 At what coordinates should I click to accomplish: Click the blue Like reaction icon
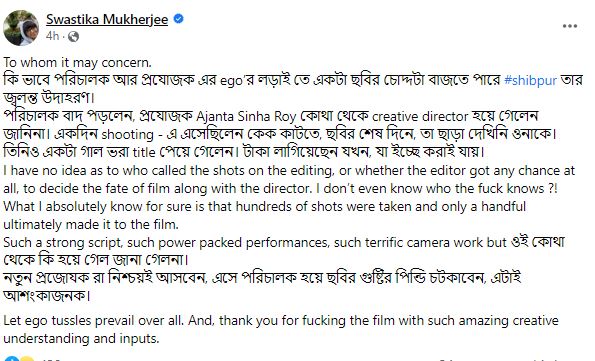tap(12, 359)
